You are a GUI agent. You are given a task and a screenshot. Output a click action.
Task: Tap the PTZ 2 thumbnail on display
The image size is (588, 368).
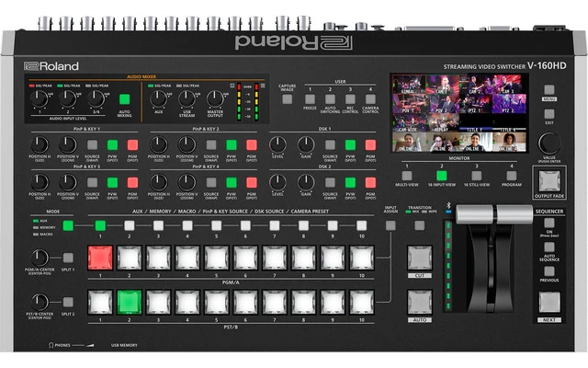pos(509,104)
